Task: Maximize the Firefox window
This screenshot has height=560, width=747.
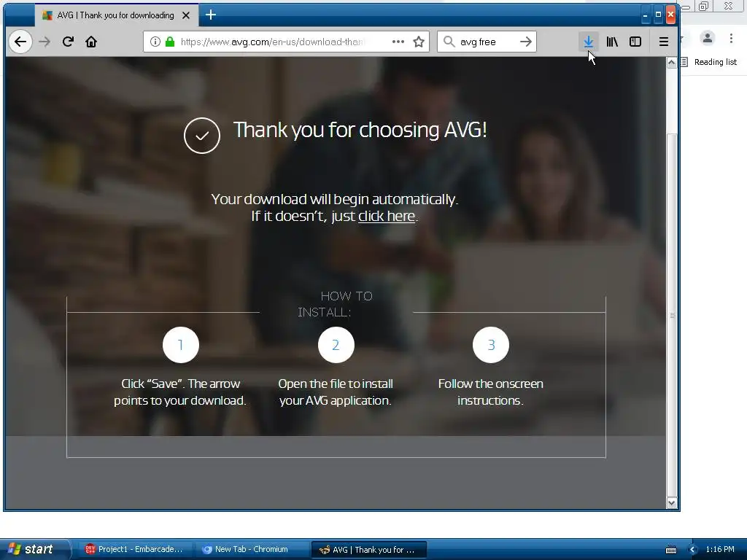Action: tap(658, 15)
